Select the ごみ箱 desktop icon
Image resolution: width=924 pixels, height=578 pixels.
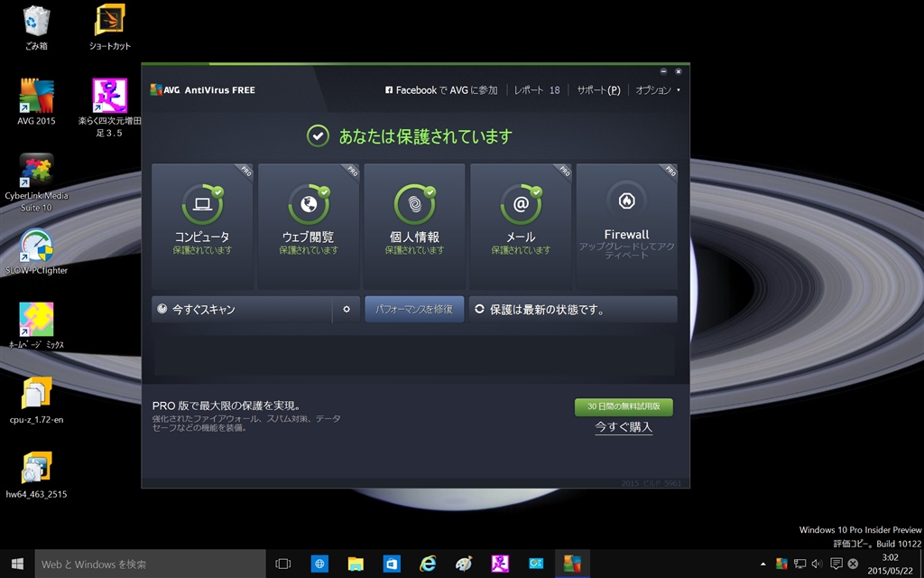tap(36, 28)
